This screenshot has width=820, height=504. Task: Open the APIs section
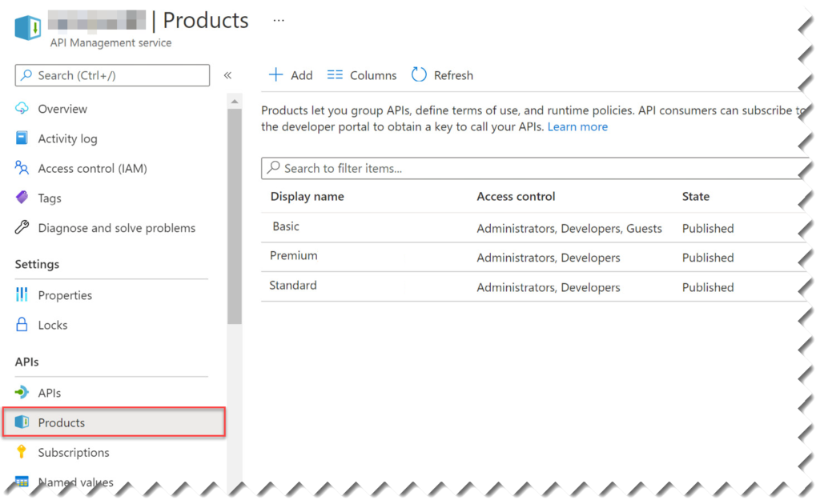click(50, 392)
